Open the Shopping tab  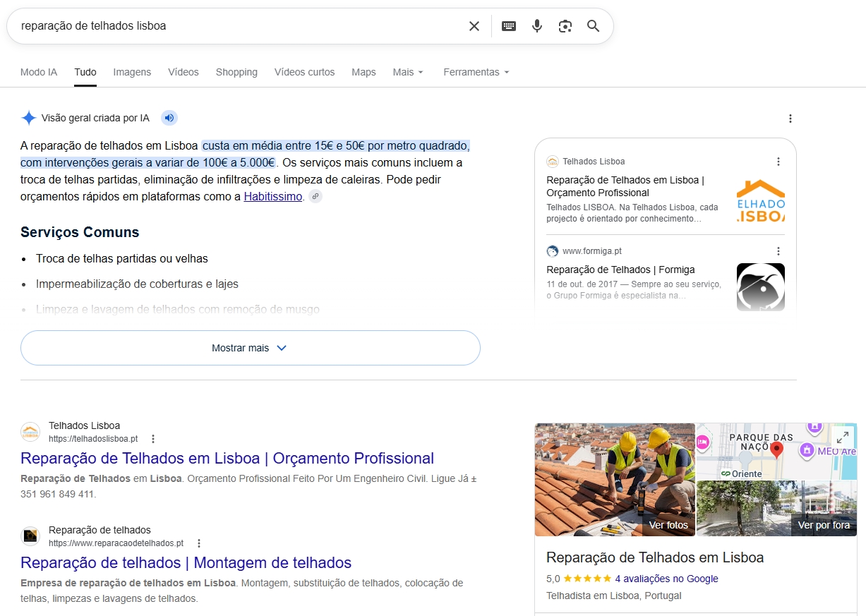[236, 72]
